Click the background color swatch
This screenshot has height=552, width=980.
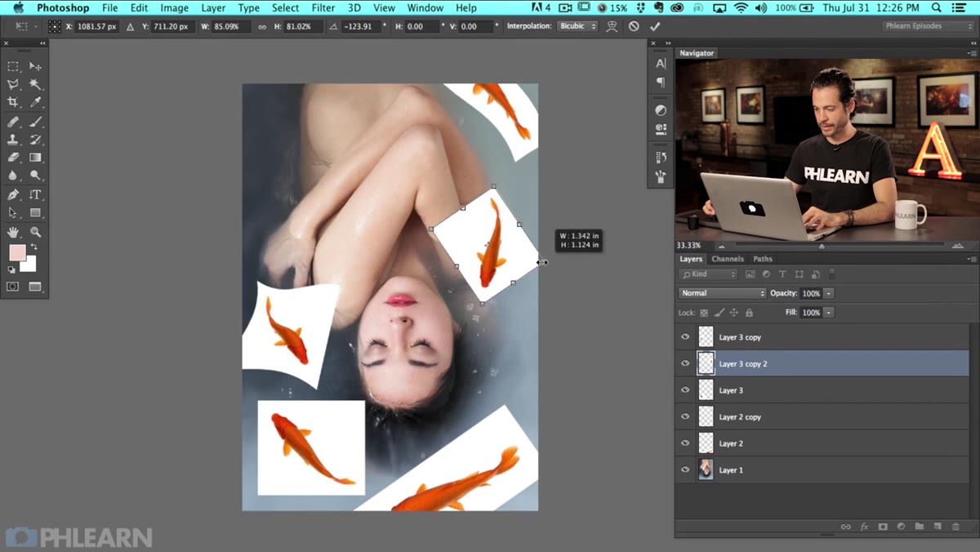tap(29, 265)
